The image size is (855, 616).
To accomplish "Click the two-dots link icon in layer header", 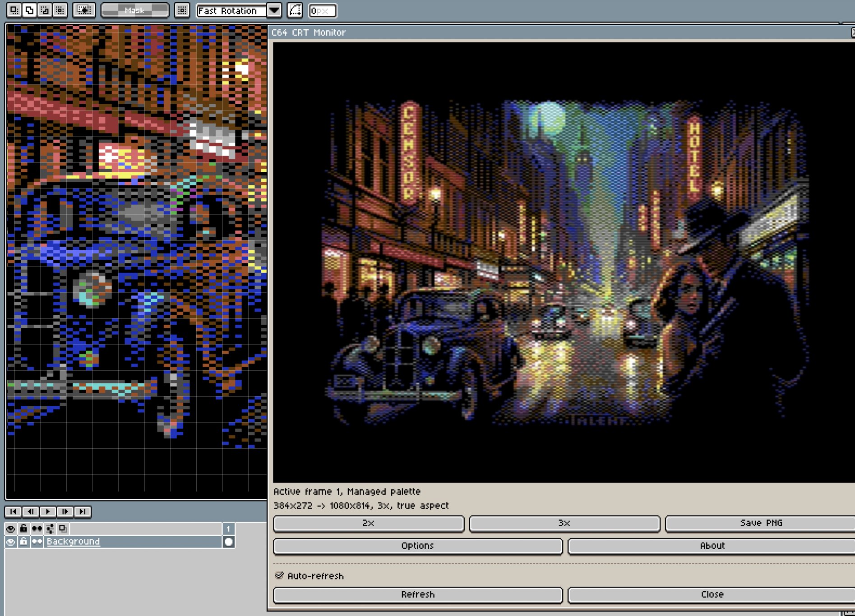I will (37, 529).
